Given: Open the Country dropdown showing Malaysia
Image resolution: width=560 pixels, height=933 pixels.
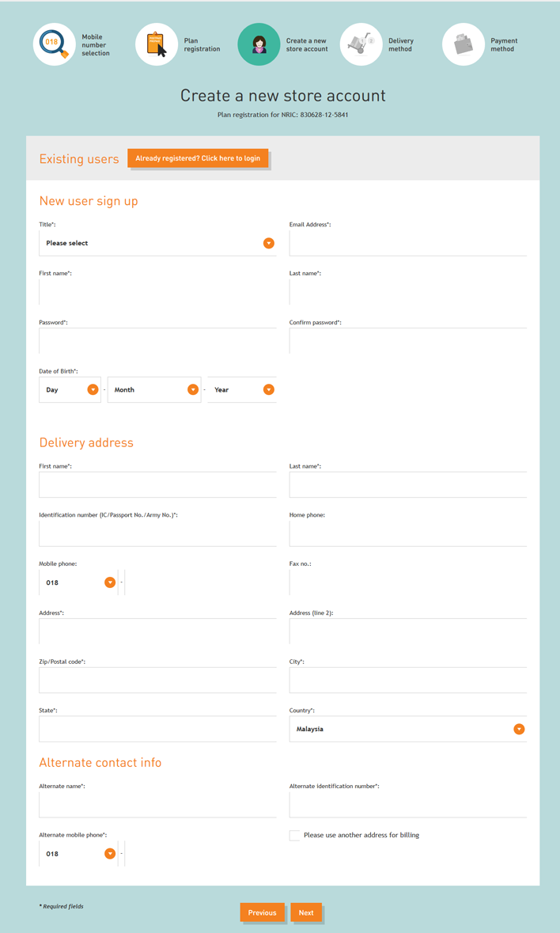Looking at the screenshot, I should 407,730.
